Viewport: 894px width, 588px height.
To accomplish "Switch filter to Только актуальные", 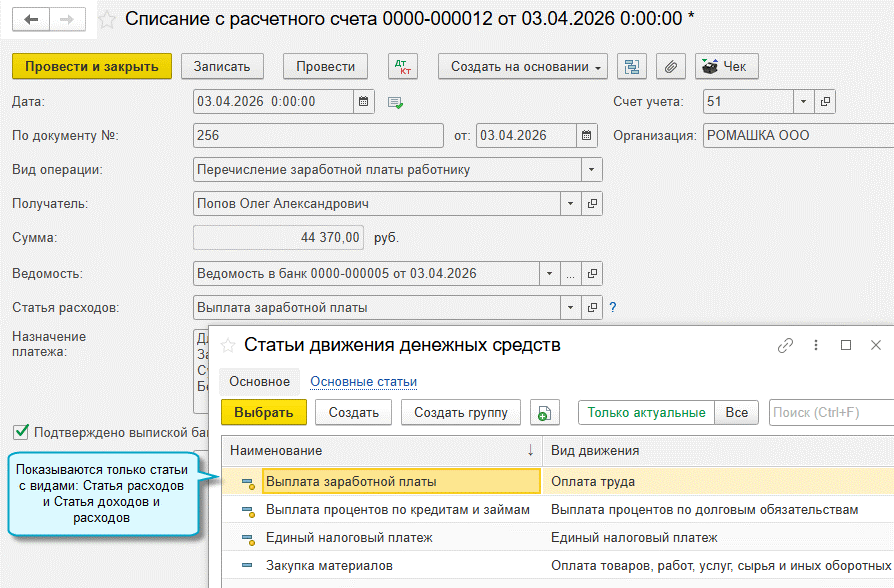I will click(x=647, y=412).
